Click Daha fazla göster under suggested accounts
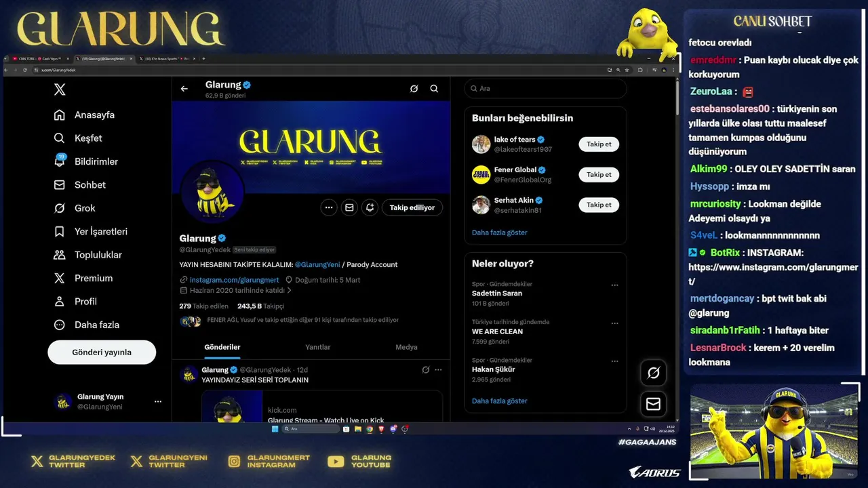Viewport: 868px width, 488px height. (499, 232)
